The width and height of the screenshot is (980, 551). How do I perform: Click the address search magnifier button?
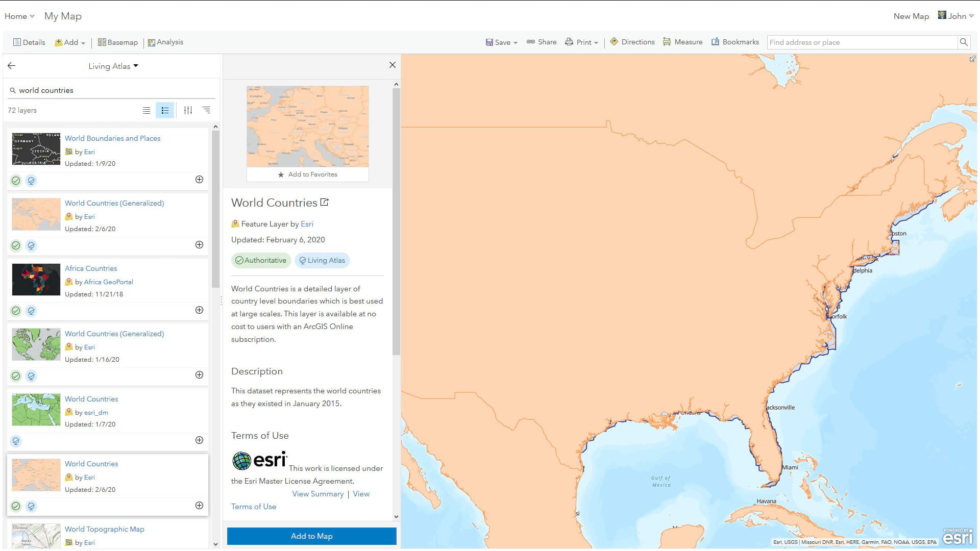click(x=964, y=42)
